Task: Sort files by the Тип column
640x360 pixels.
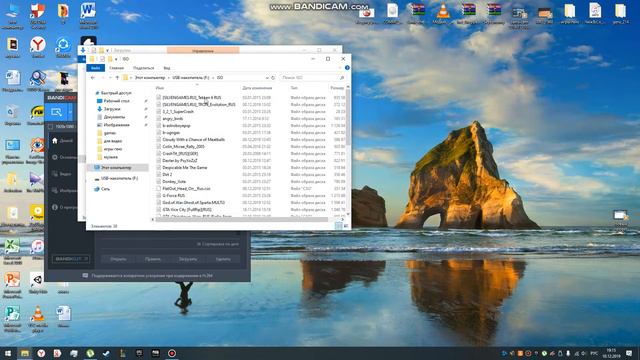Action: [294, 88]
